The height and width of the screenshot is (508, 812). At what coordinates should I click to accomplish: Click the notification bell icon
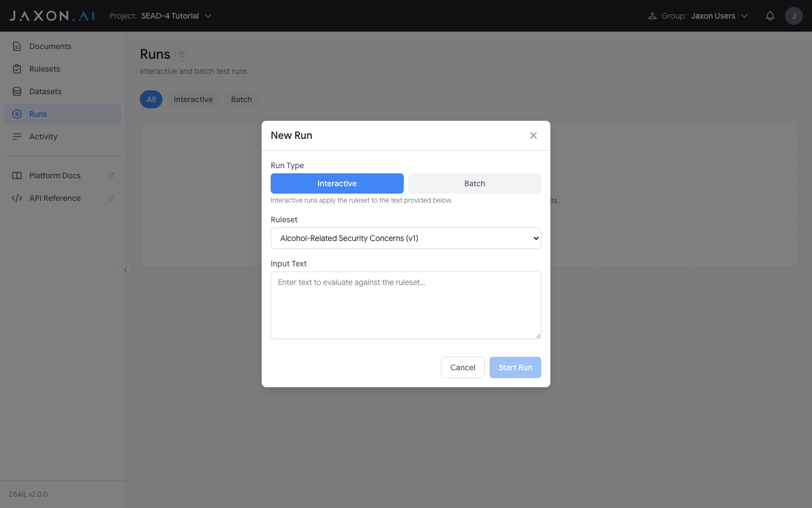coord(770,15)
